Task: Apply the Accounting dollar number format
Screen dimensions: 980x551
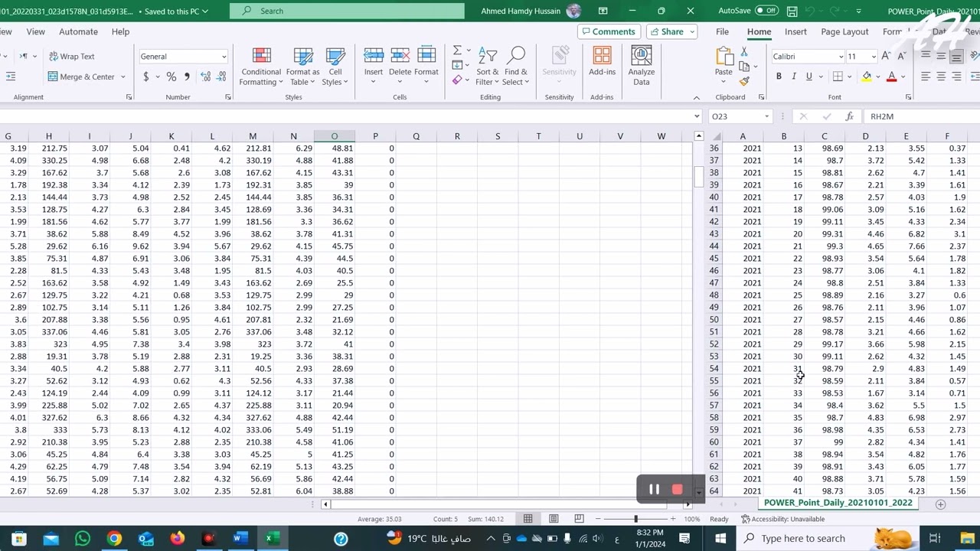Action: coord(145,77)
